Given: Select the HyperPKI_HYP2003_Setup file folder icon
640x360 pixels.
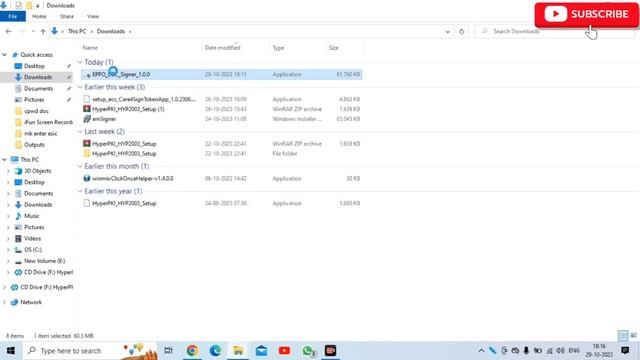Looking at the screenshot, I should click(87, 153).
